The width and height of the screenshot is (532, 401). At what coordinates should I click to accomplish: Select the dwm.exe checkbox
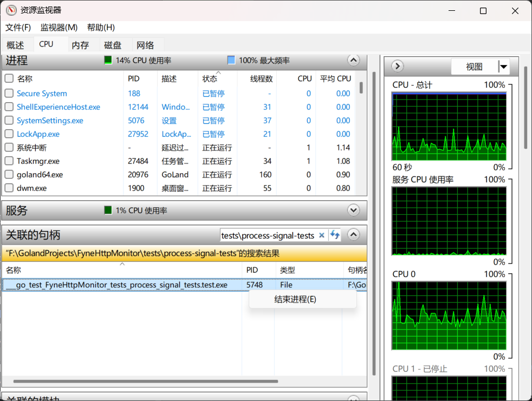tap(9, 188)
